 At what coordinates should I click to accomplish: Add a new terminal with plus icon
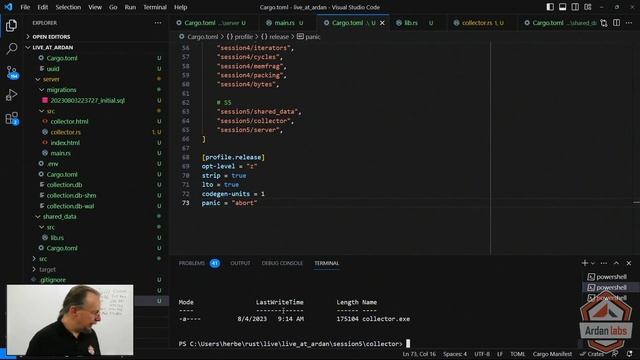tap(584, 263)
